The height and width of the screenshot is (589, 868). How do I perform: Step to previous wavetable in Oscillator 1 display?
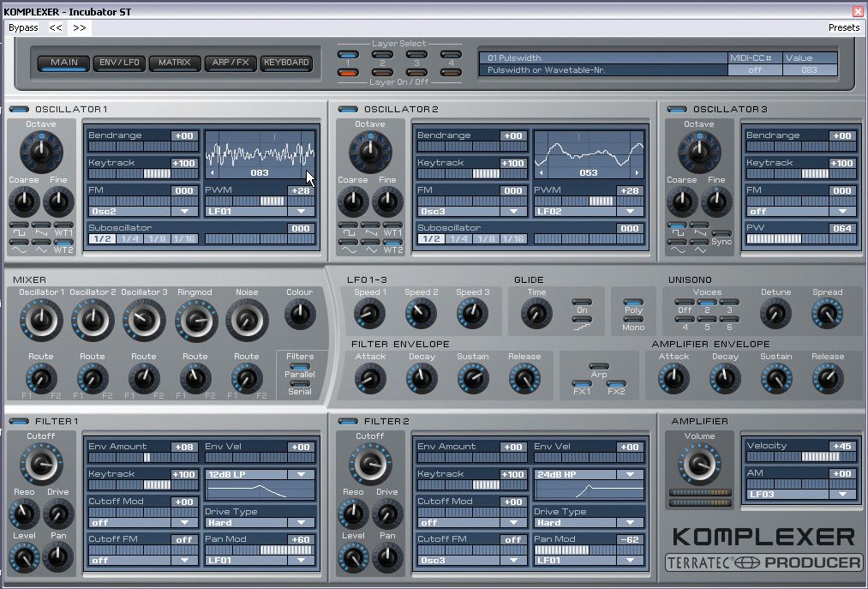212,173
